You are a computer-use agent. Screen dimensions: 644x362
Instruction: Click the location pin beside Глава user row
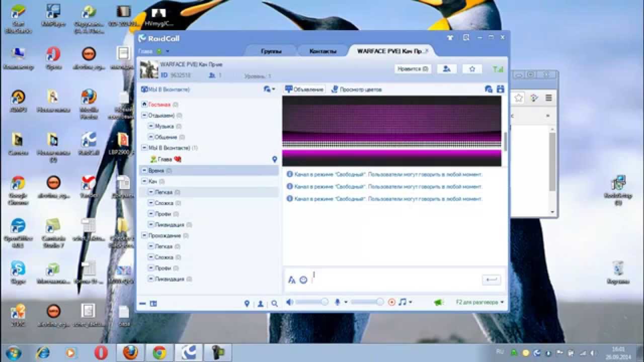point(275,159)
